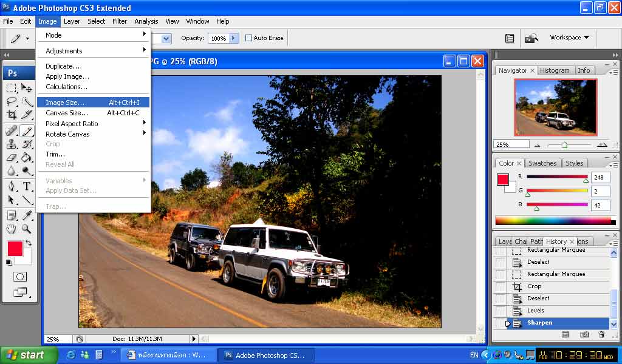Screen dimensions: 622x364
Task: Open the Workspace dropdown
Action: click(569, 37)
